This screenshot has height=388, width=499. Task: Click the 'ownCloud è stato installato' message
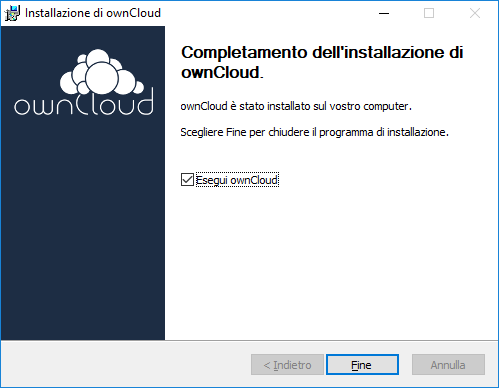(296, 106)
